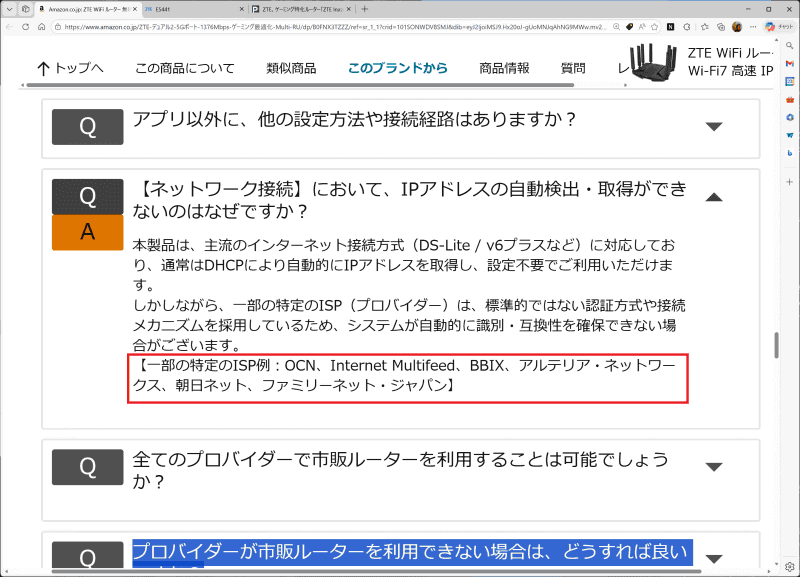Close the ZTE gaming router tab
Viewport: 800px width, 577px height.
click(348, 9)
